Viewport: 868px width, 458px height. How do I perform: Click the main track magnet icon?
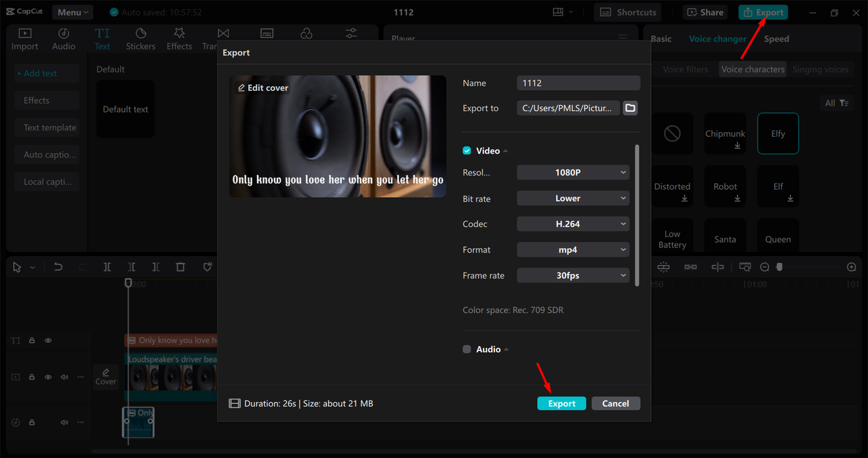point(663,267)
